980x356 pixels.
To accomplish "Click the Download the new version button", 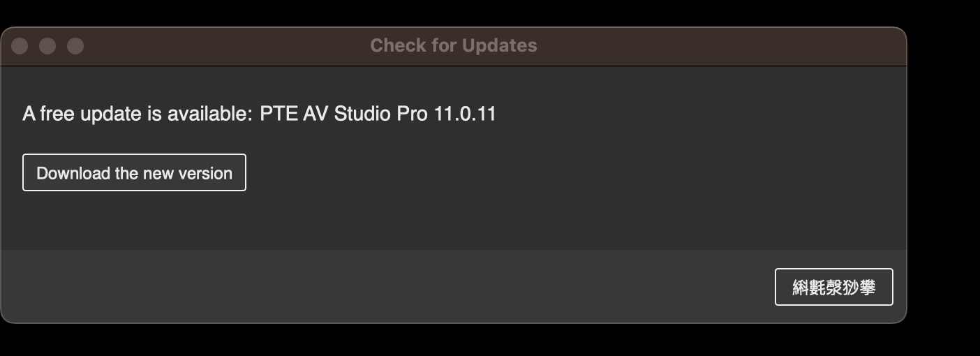I will [134, 172].
